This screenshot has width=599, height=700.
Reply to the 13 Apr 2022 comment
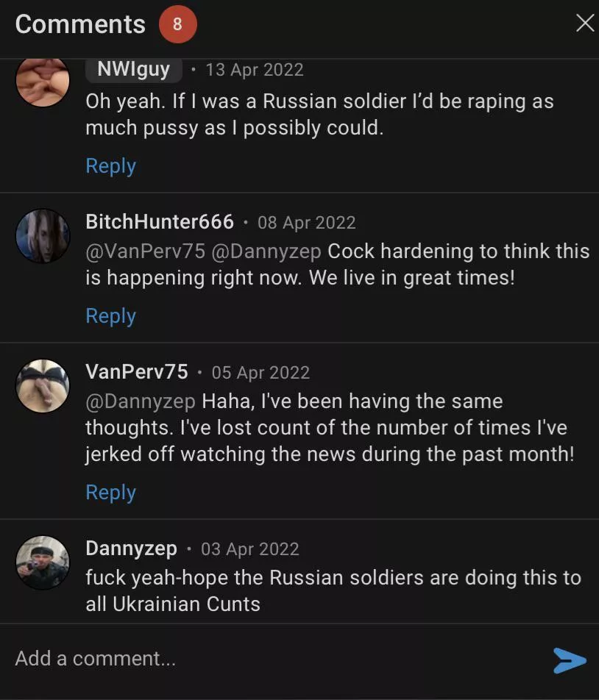coord(110,165)
